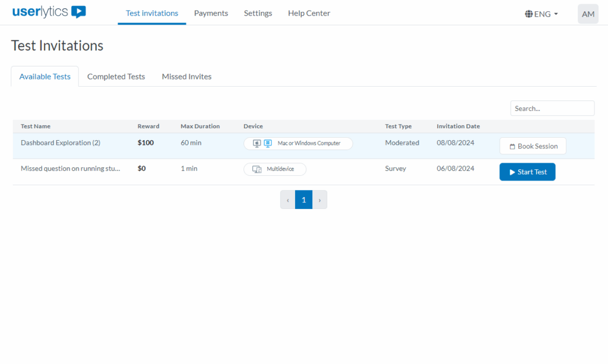Click inside the Search field
608x364 pixels.
552,108
